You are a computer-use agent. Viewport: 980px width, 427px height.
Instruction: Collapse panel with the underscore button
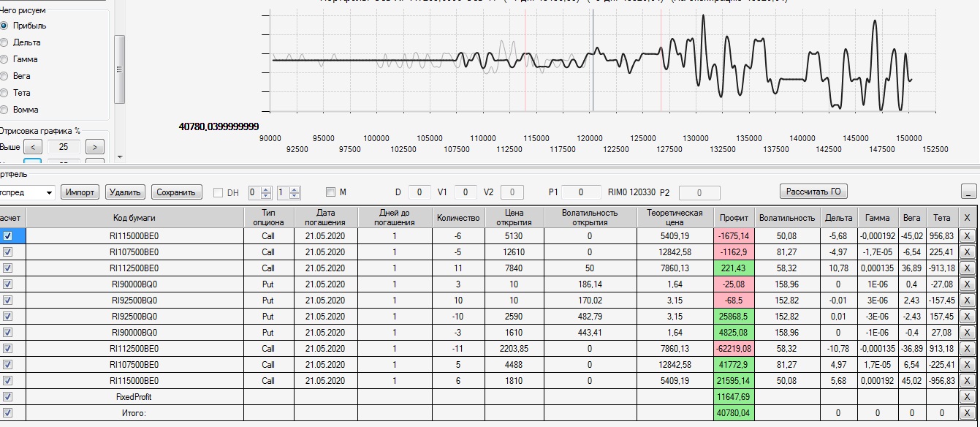point(968,192)
